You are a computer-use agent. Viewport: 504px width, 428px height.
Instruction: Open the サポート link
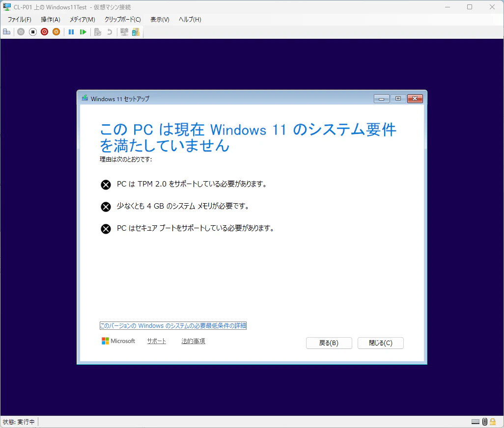click(157, 341)
